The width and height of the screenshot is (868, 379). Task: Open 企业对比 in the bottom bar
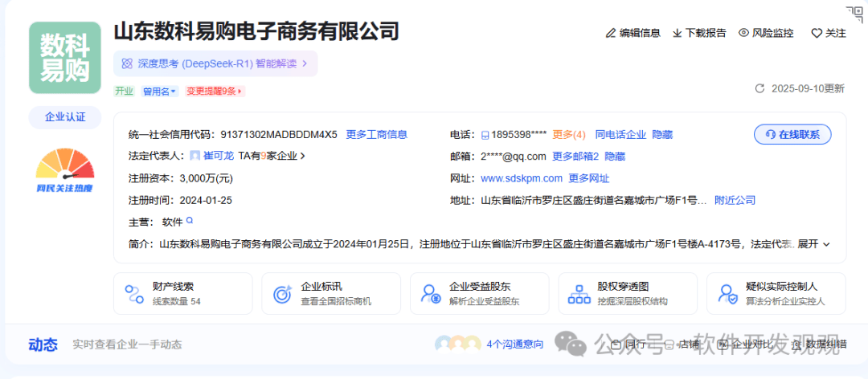point(744,344)
